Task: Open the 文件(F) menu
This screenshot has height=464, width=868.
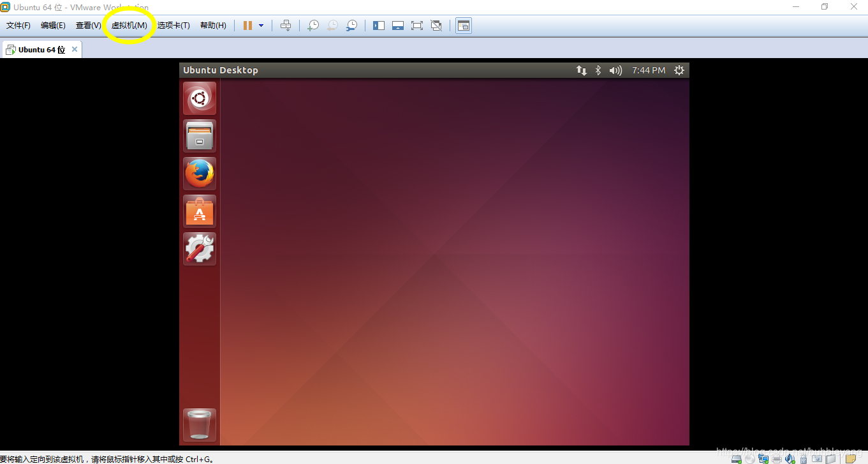Action: [18, 26]
